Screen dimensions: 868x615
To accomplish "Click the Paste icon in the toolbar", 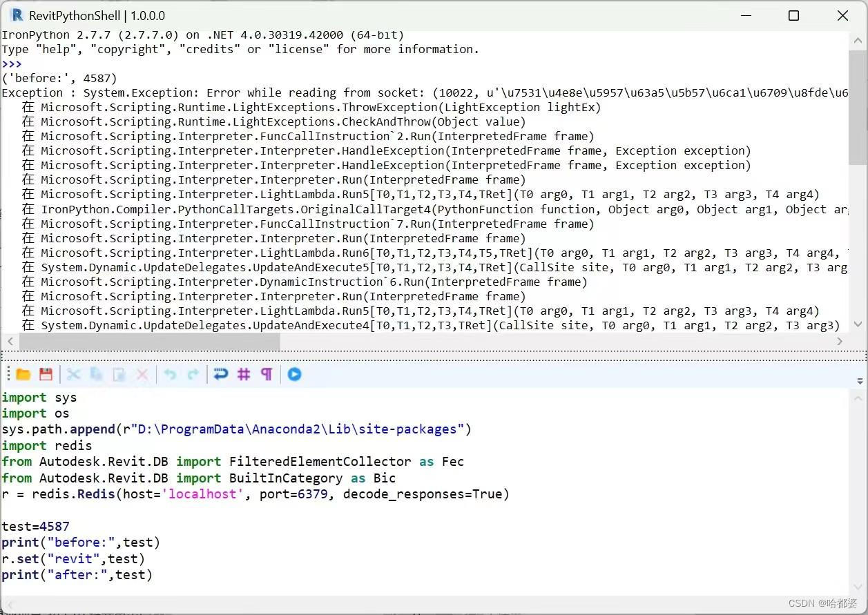I will [x=119, y=373].
